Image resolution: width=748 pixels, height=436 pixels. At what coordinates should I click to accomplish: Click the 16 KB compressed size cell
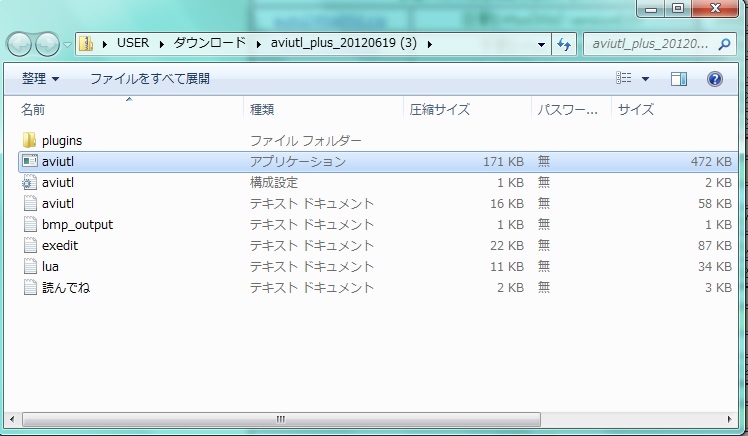(x=507, y=204)
